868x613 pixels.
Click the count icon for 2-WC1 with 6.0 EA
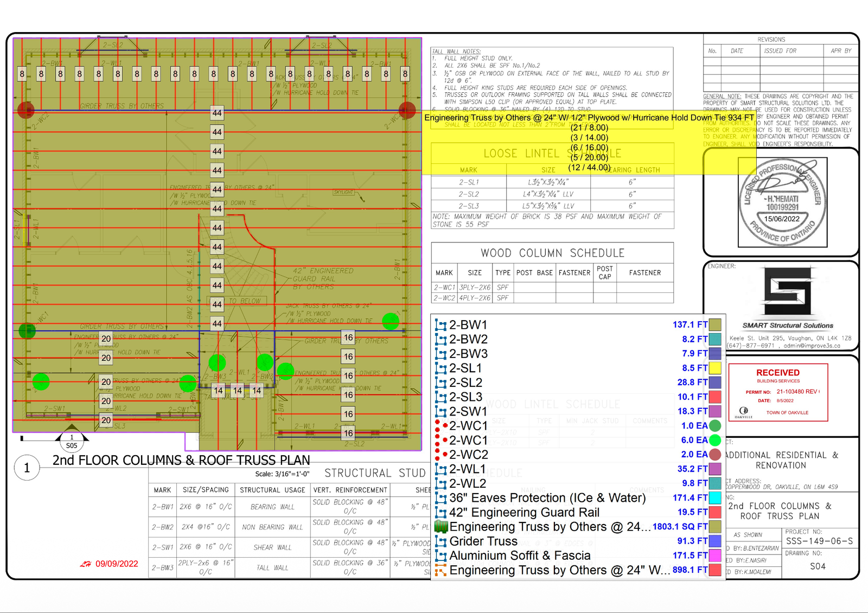click(441, 440)
